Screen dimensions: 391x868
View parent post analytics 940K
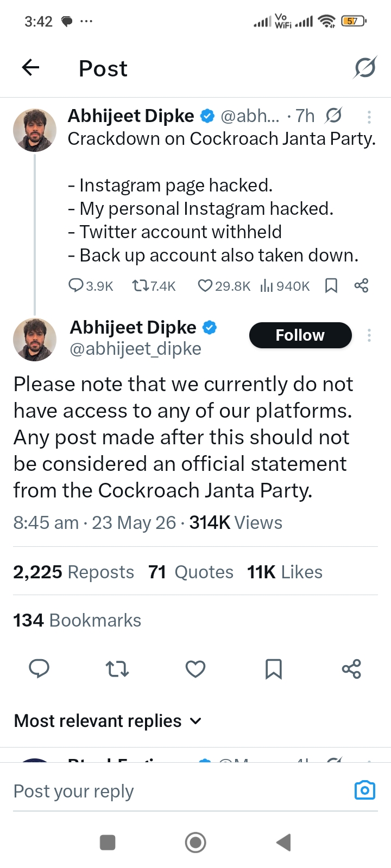pos(285,285)
